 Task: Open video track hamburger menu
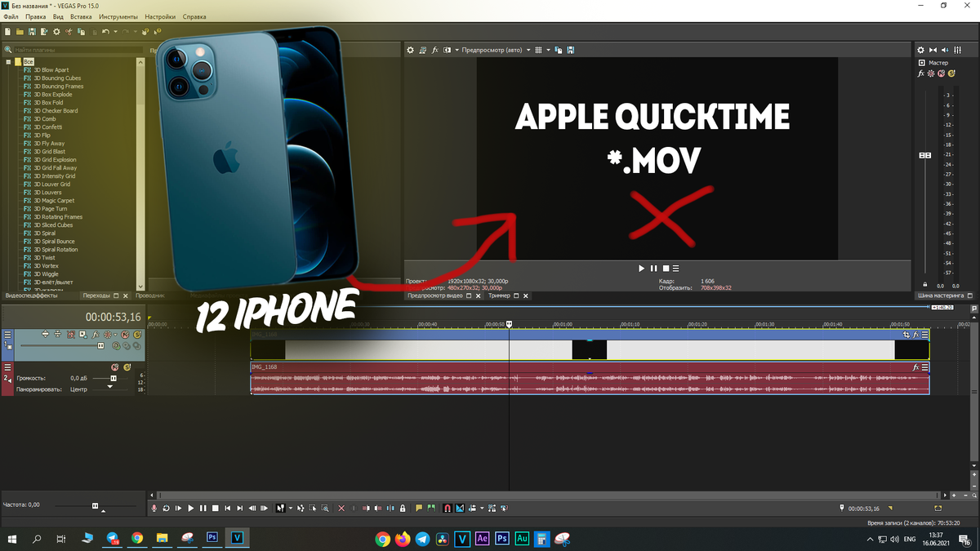[7, 335]
